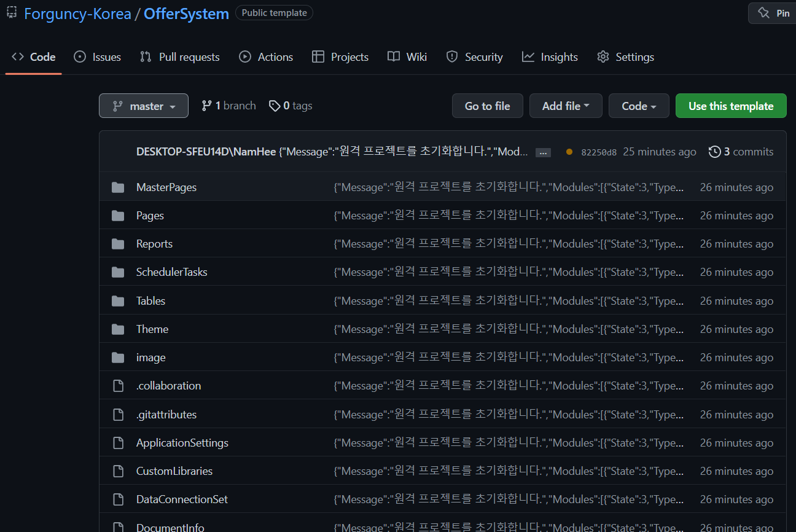796x532 pixels.
Task: Open the master branch dropdown
Action: point(144,106)
